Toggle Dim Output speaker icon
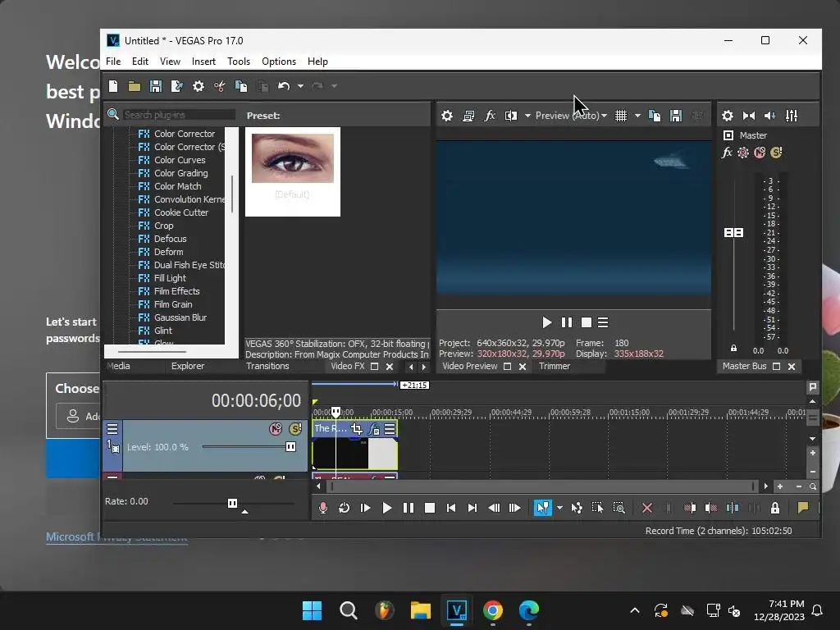Viewport: 840px width, 630px height. tap(769, 116)
